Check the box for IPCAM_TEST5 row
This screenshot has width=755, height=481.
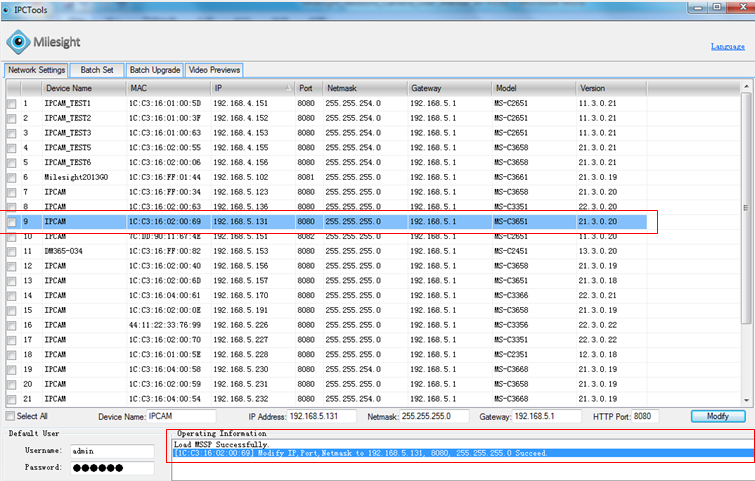[12, 148]
